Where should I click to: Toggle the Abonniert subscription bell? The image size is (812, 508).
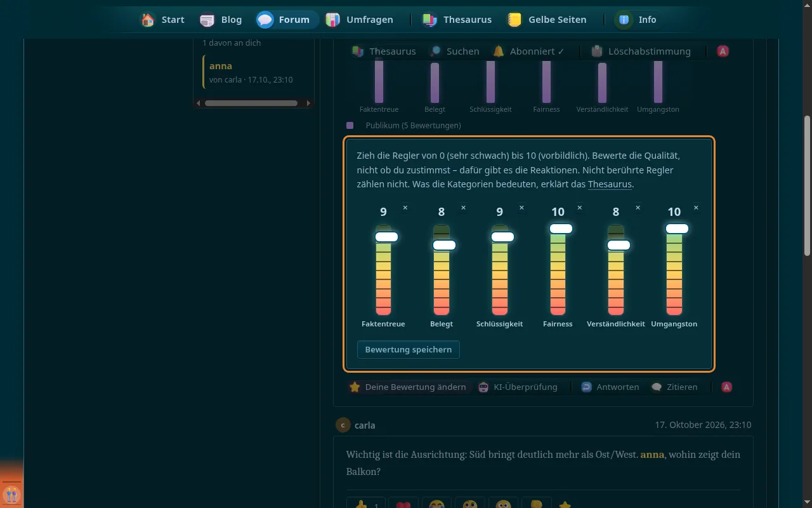499,51
